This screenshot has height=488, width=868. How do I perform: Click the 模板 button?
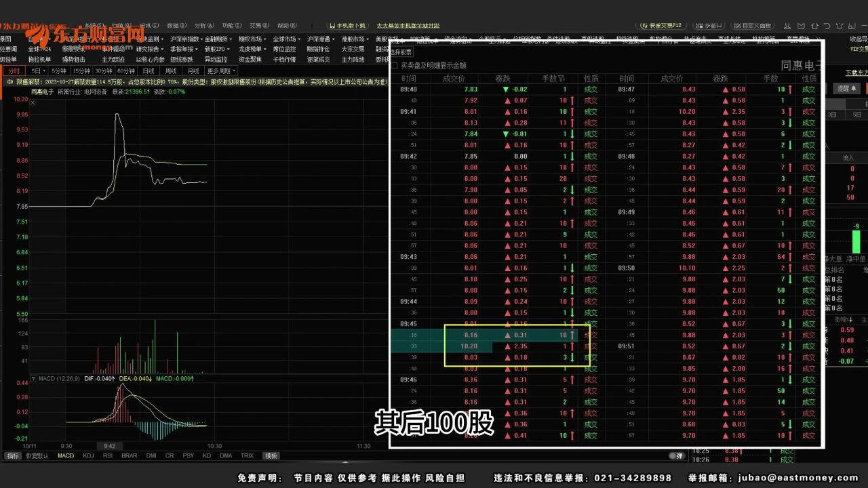click(271, 455)
